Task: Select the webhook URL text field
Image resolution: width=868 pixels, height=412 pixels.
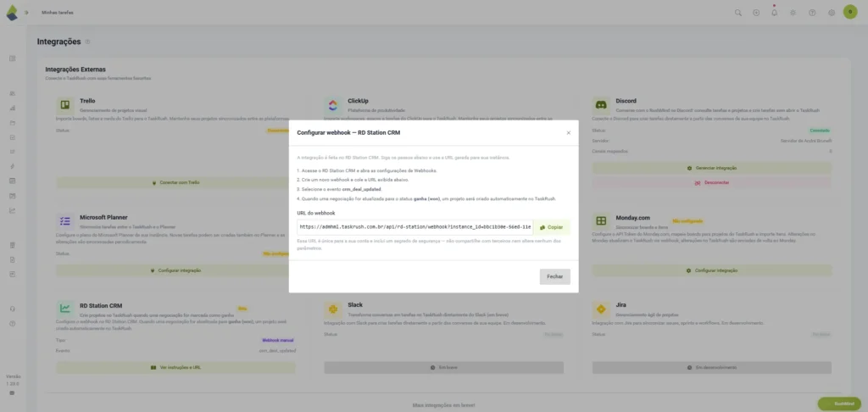Action: 415,227
